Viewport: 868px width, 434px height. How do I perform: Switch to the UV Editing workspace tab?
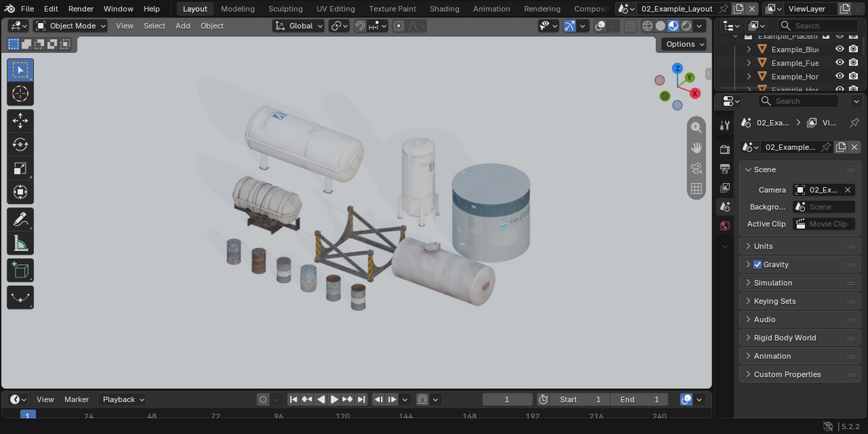click(336, 9)
